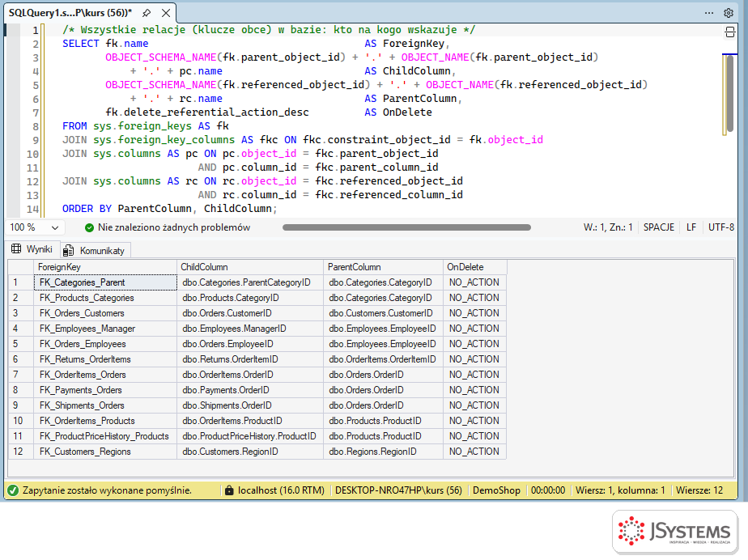
Task: Switch to the Wyniki tab
Action: [32, 249]
